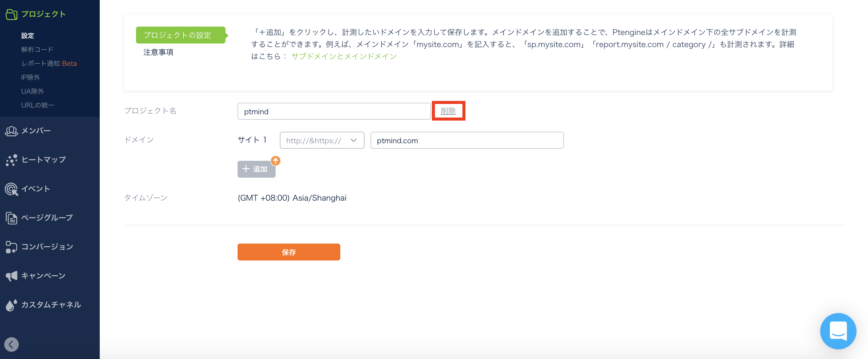868x359 pixels.
Task: Click the Project folder icon in sidebar
Action: (11, 14)
